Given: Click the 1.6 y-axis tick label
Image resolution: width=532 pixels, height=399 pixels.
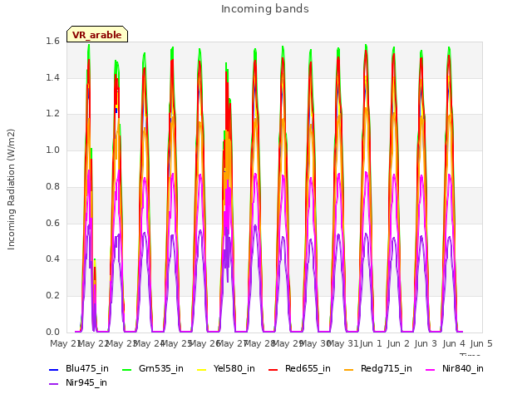Looking at the screenshot, I should [52, 41].
